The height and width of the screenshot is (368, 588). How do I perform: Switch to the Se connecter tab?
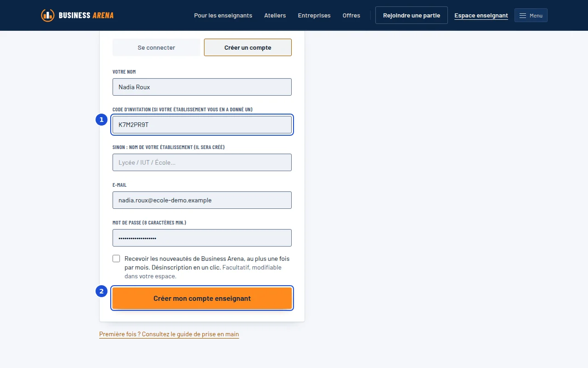click(156, 47)
